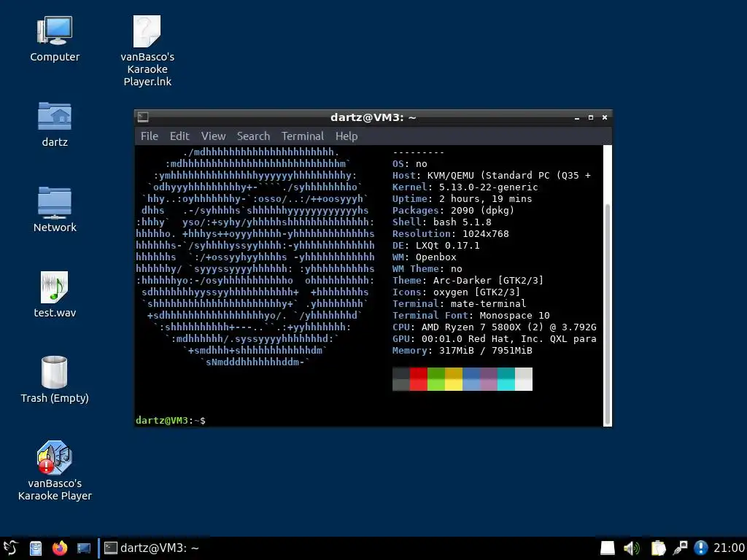Click the dartz@VM3 taskbar window button
Screen dimensions: 747x560
coord(152,548)
